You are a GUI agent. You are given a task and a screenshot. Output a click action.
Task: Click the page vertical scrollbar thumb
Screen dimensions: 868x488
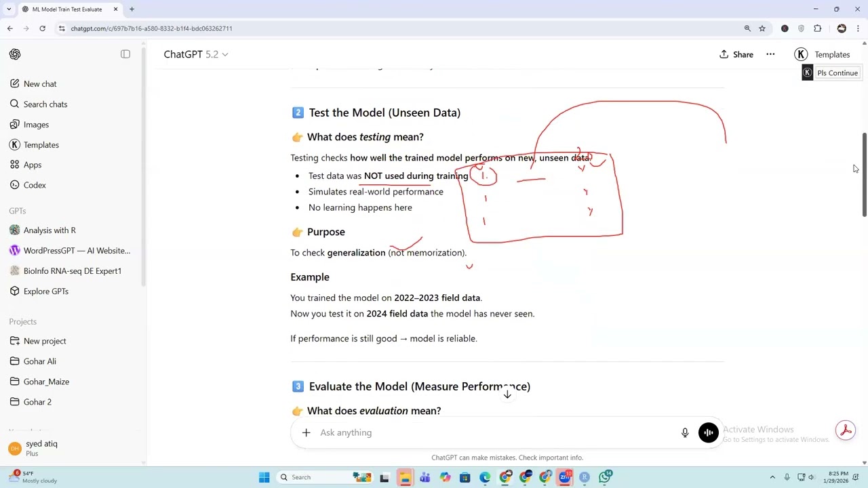coord(865,175)
